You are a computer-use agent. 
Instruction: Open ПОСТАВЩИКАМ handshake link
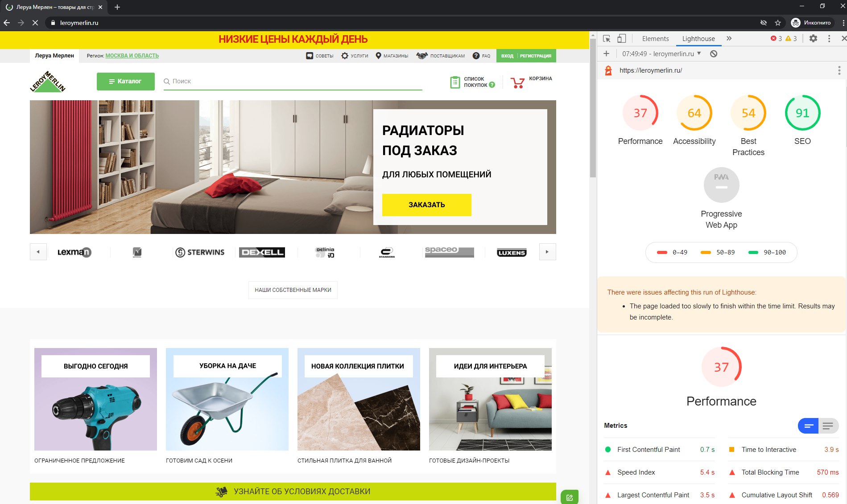pos(440,56)
